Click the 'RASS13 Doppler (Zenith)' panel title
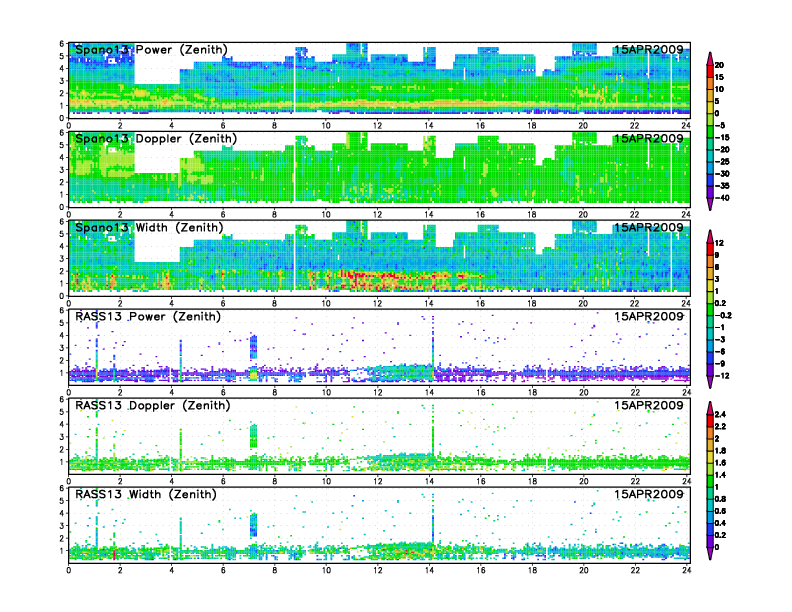Image resolution: width=792 pixels, height=612 pixels. pos(153,405)
